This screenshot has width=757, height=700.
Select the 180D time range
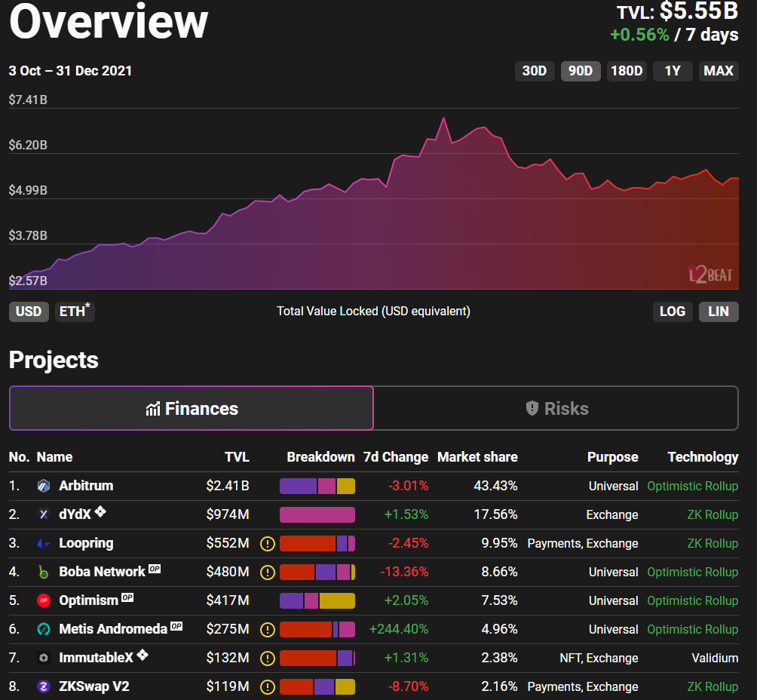[627, 71]
